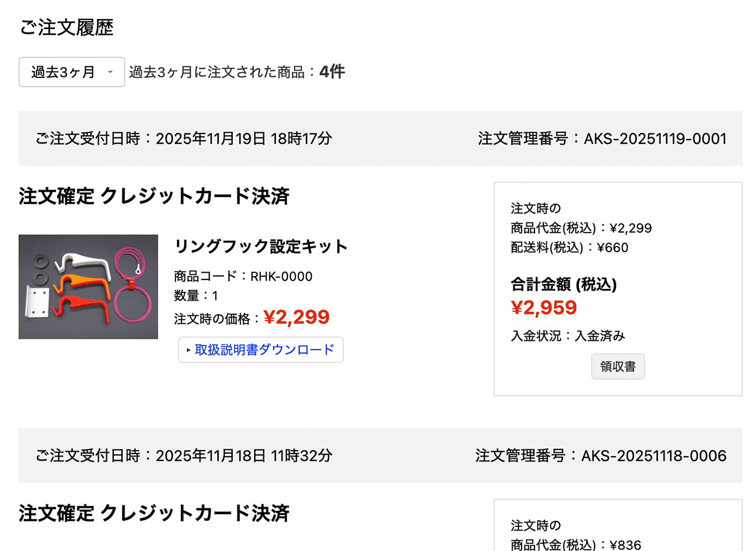Select the 2025年11月19日 18時17分 order date
756x551 pixels.
point(244,139)
